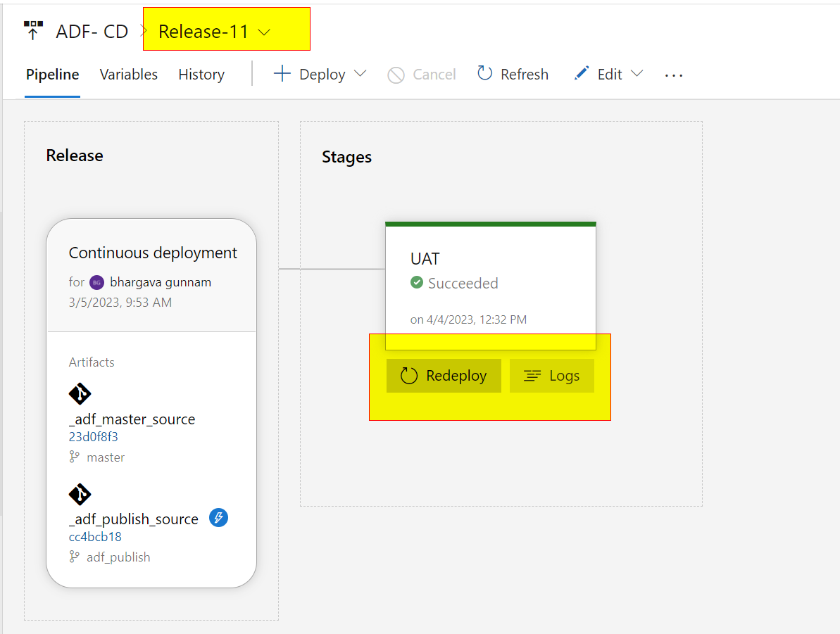Click the release pipeline icon beside ADF- CD

pos(33,30)
